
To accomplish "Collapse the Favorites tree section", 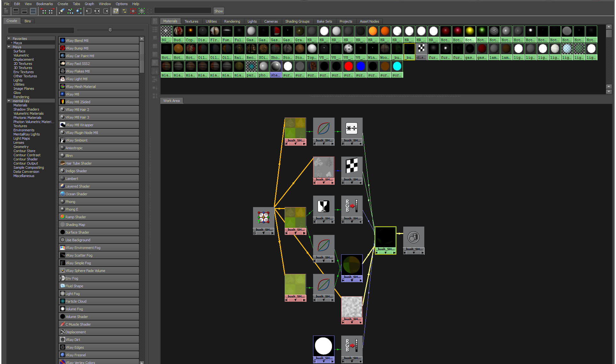I will [x=9, y=38].
